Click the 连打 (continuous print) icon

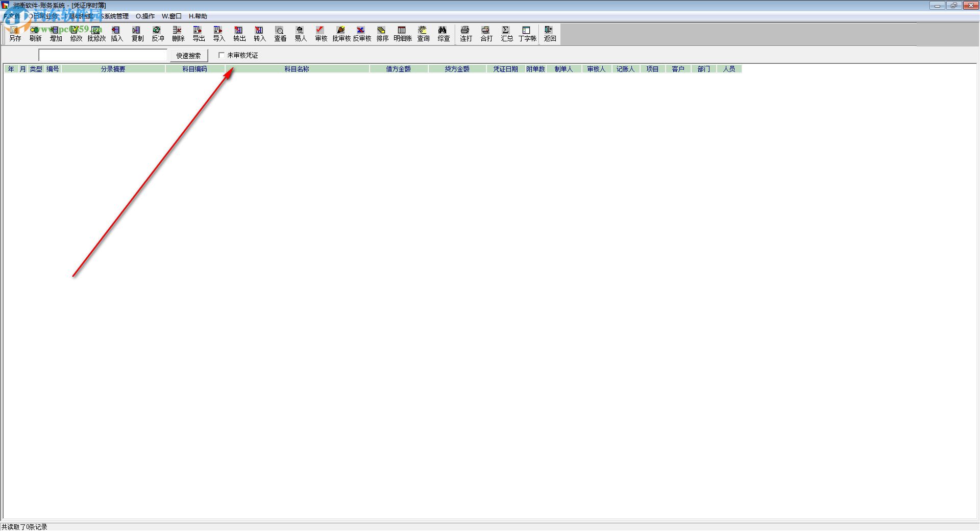pyautogui.click(x=466, y=34)
